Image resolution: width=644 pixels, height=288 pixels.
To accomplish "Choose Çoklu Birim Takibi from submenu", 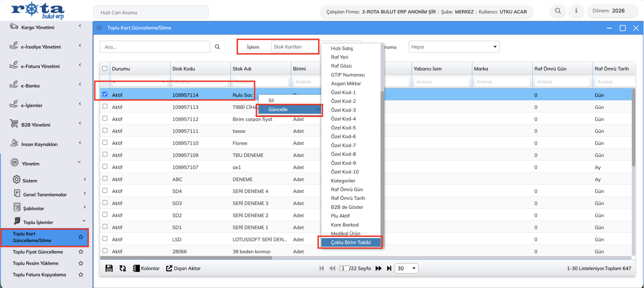I will coord(350,242).
